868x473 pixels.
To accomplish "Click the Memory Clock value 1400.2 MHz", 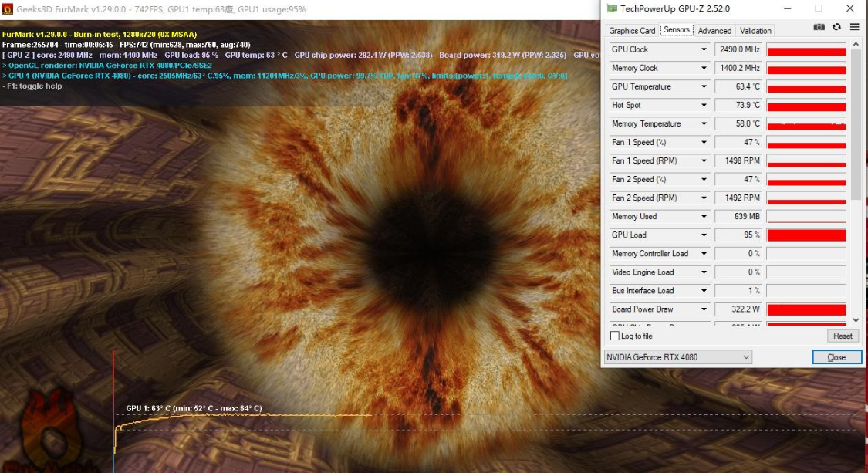I will tap(738, 68).
